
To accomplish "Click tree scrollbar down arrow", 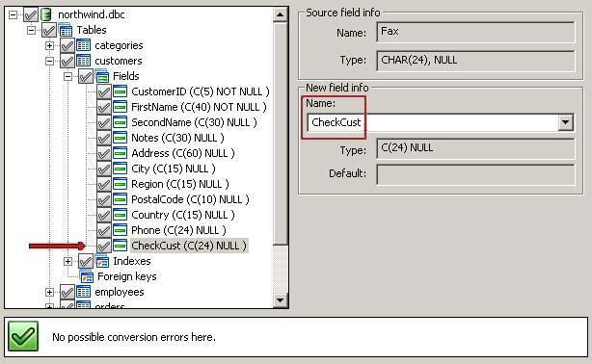I will (280, 300).
